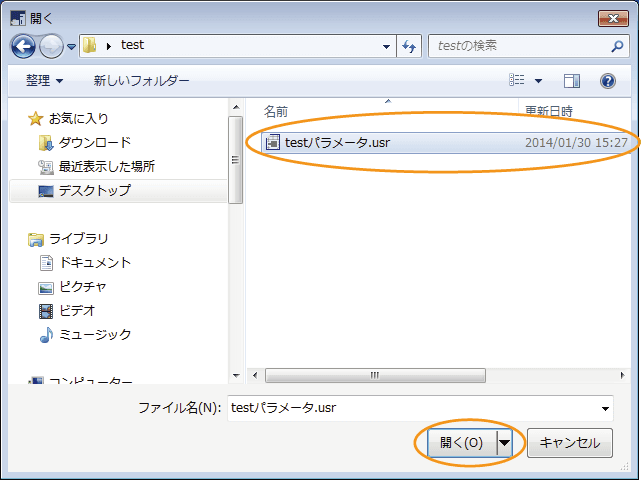Click the date 2014/01/30 15:27
The width and height of the screenshot is (642, 480).
click(576, 143)
